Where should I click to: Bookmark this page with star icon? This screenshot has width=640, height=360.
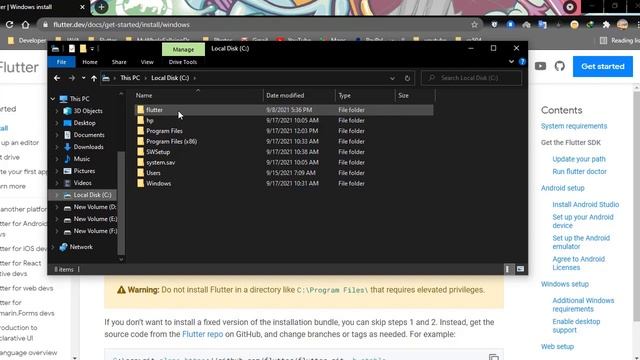click(x=474, y=24)
